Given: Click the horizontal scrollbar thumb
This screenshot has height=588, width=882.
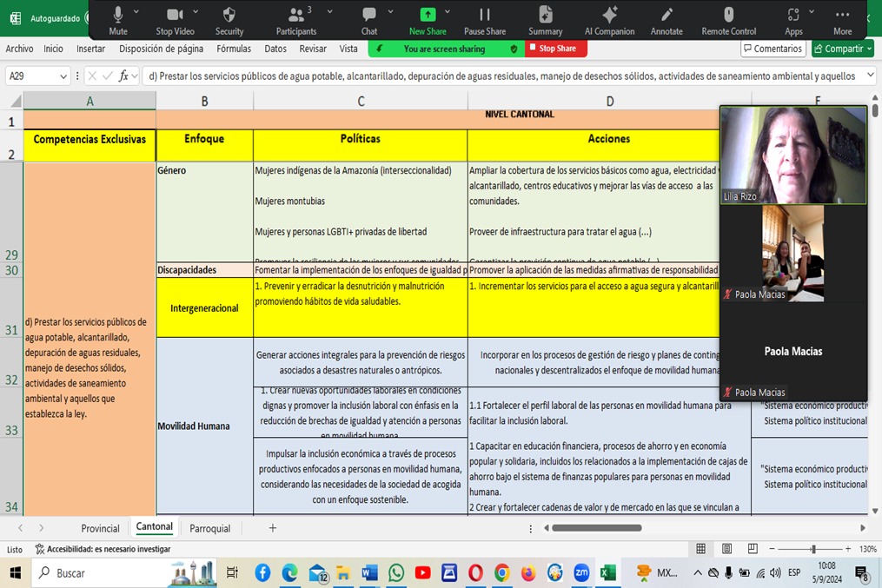Looking at the screenshot, I should click(596, 528).
